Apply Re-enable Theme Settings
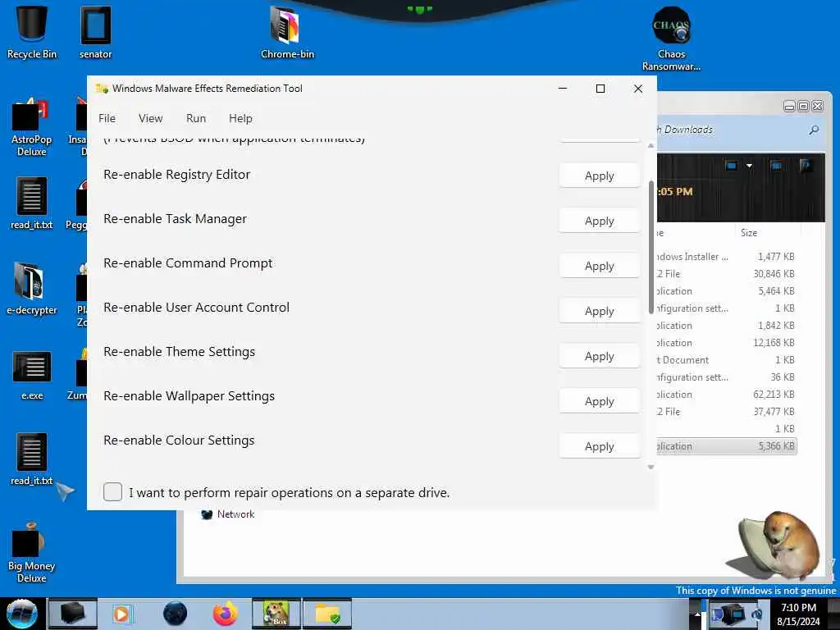This screenshot has width=840, height=630. 600,356
